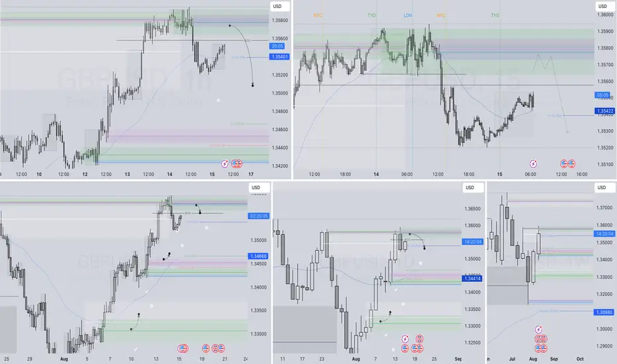
Task: Select the 1.33500 price axis label on the 1.34666 chart
Action: point(259,310)
